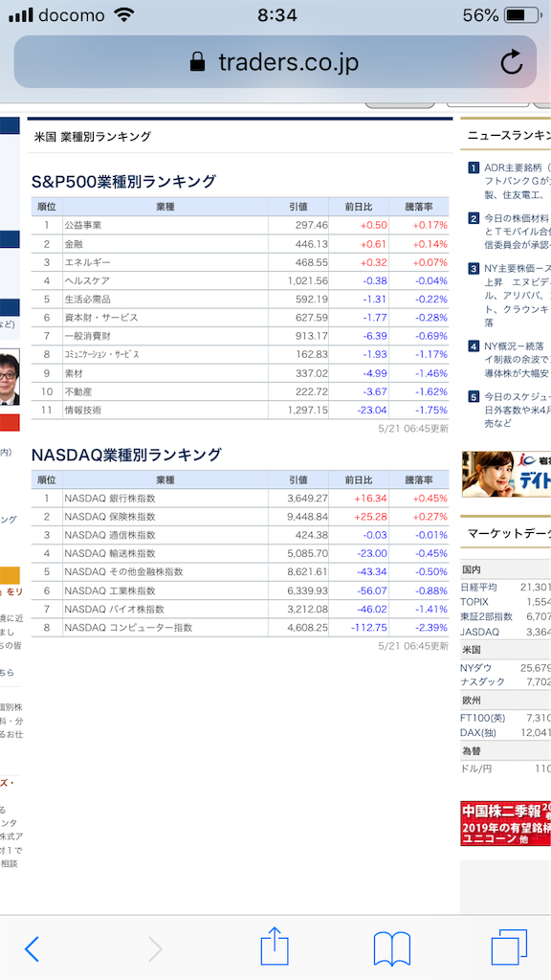This screenshot has width=551, height=980.
Task: Open the NY概況ー続落 news link
Action: pyautogui.click(x=518, y=360)
